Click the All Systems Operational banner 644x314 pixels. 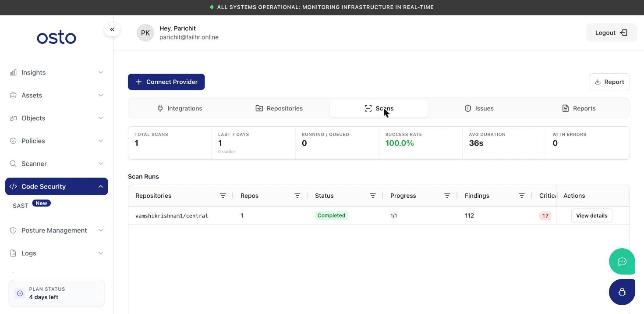pyautogui.click(x=322, y=7)
